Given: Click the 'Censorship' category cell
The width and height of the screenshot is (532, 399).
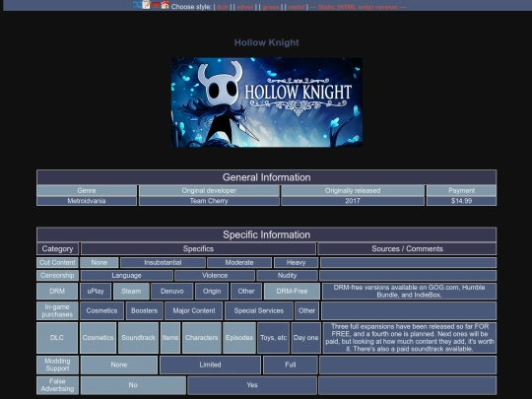Looking at the screenshot, I should [57, 275].
